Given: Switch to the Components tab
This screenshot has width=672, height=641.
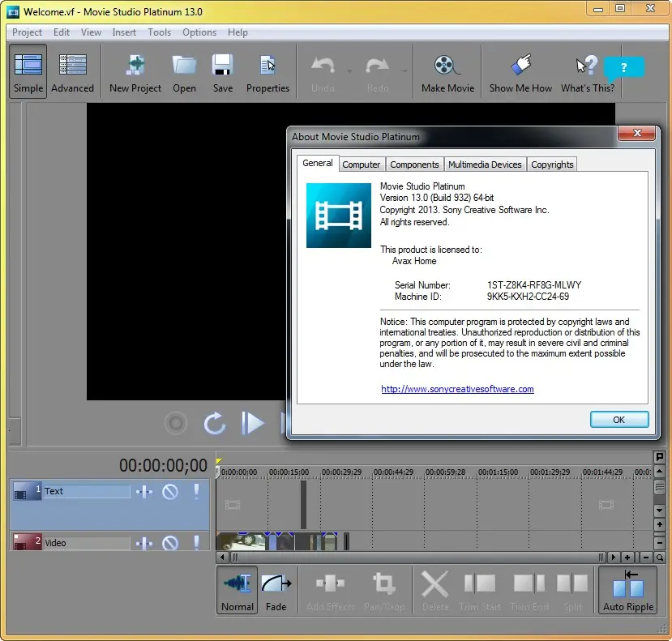Looking at the screenshot, I should tap(414, 165).
